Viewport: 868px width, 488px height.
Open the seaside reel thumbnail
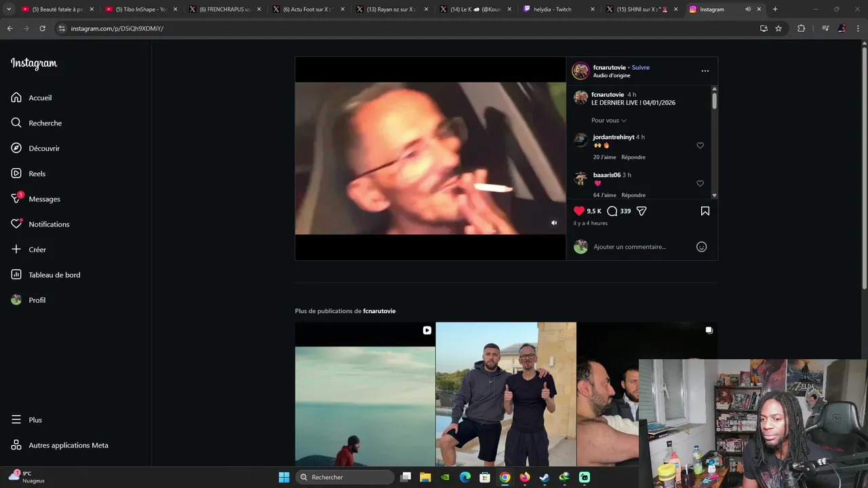(x=365, y=394)
